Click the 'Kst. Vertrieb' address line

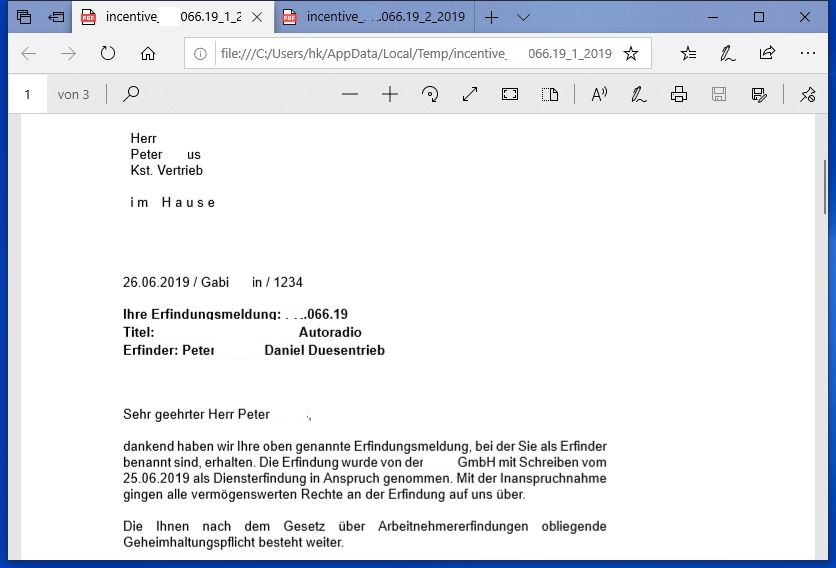(x=166, y=171)
